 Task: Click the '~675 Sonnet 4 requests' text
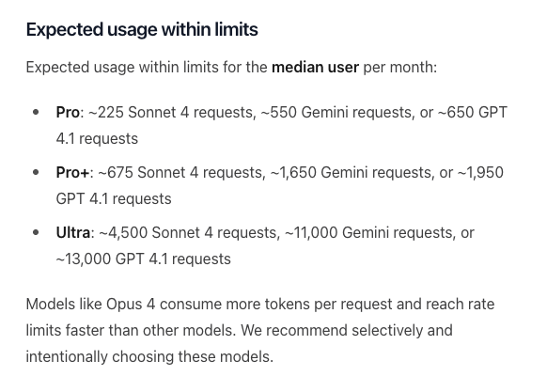(180, 172)
